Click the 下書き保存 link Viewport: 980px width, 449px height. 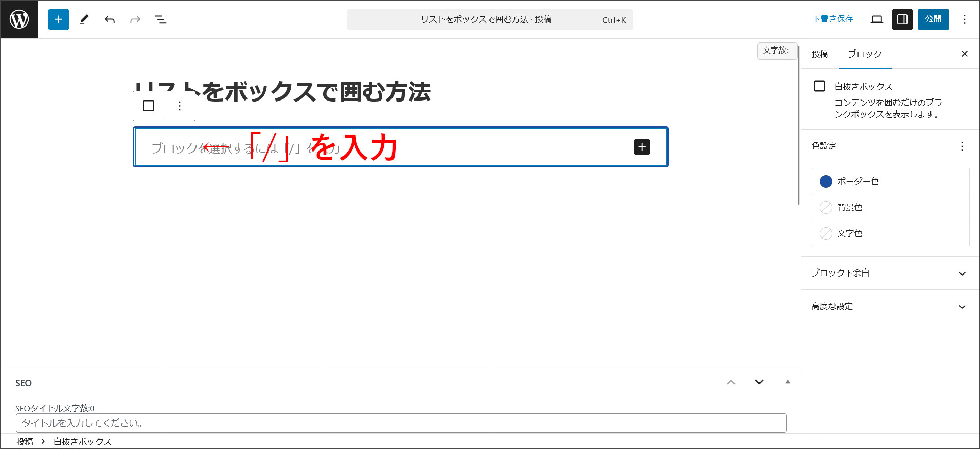[x=833, y=19]
